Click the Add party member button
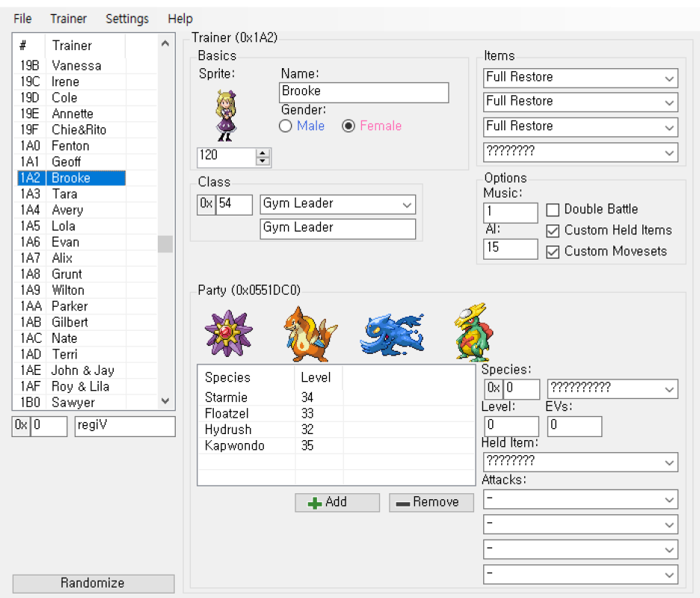 pos(337,502)
